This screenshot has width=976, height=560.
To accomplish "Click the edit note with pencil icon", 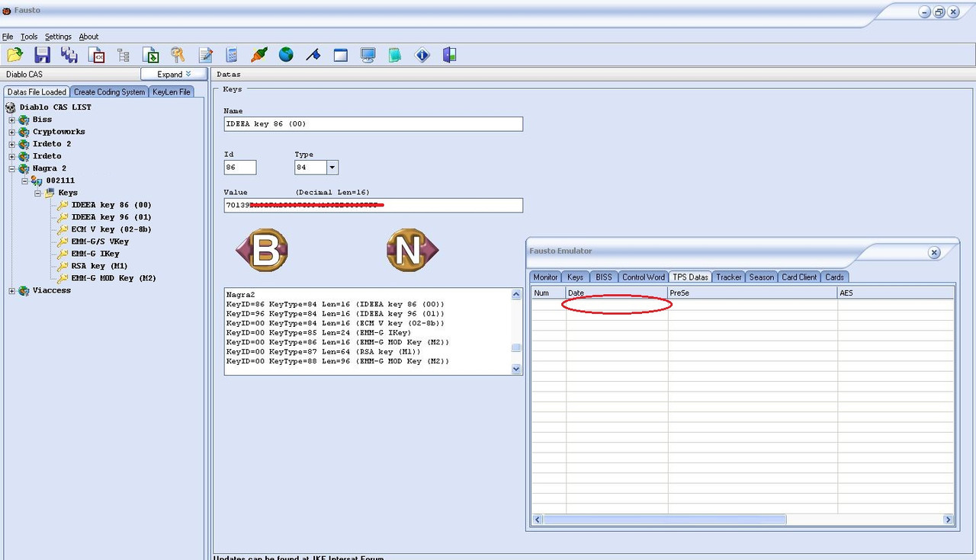I will coord(205,55).
